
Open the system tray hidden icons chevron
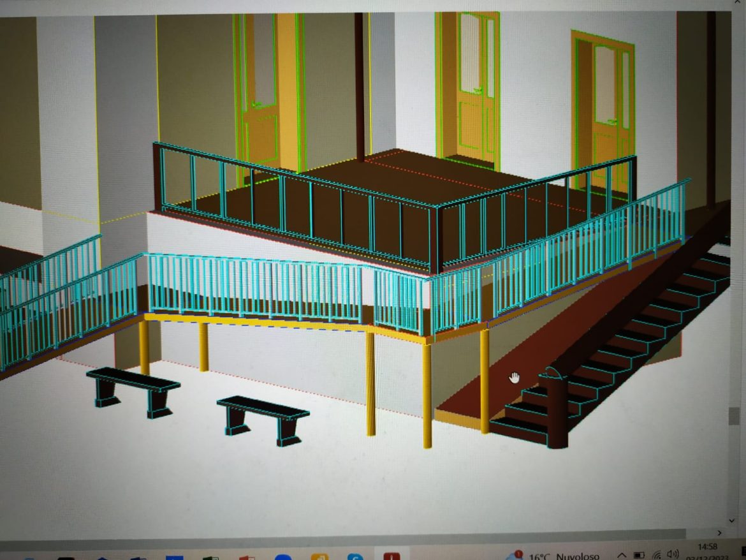(622, 555)
